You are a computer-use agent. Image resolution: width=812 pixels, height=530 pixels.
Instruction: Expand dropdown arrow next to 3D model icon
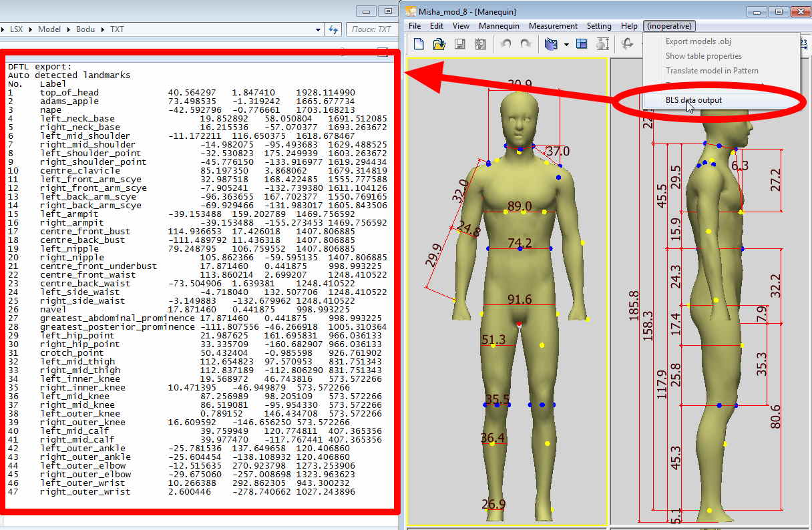[x=566, y=45]
